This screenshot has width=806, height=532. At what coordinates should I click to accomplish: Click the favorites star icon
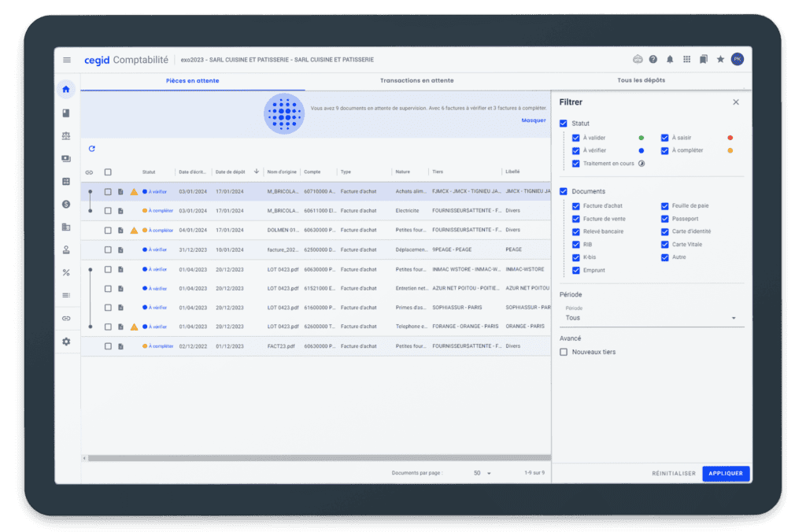720,60
